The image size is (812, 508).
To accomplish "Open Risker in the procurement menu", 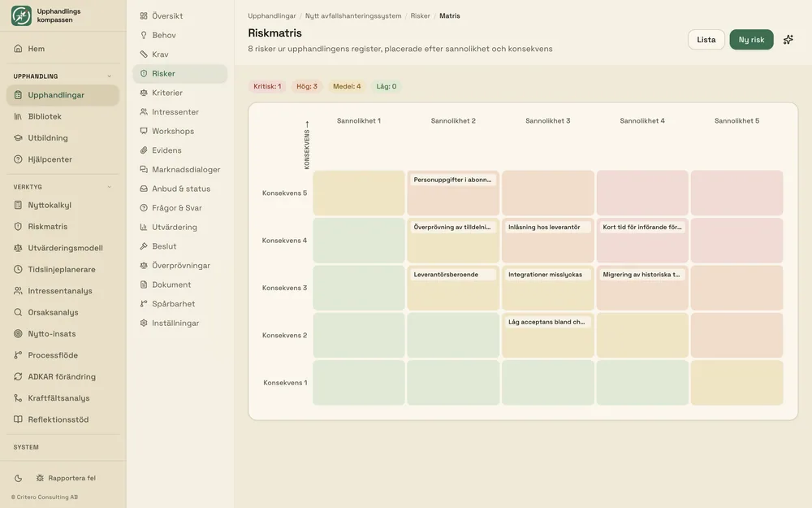I will coord(179,74).
